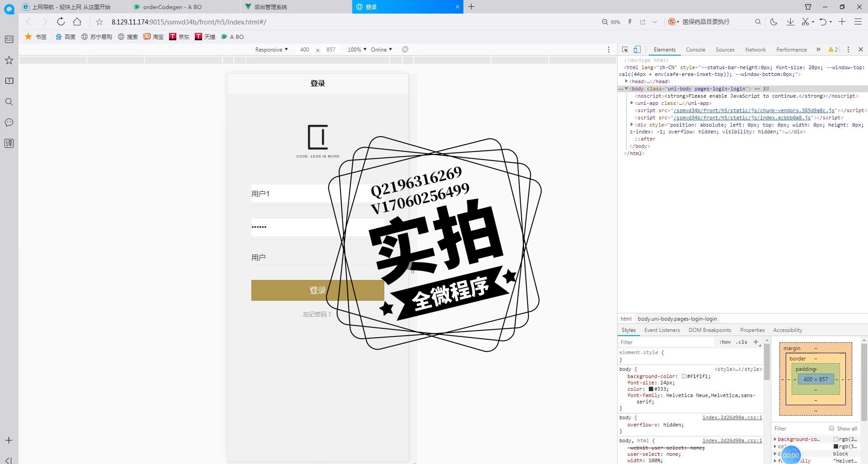The height and width of the screenshot is (464, 868).
Task: Bookmark this page with star icon
Action: tap(99, 22)
